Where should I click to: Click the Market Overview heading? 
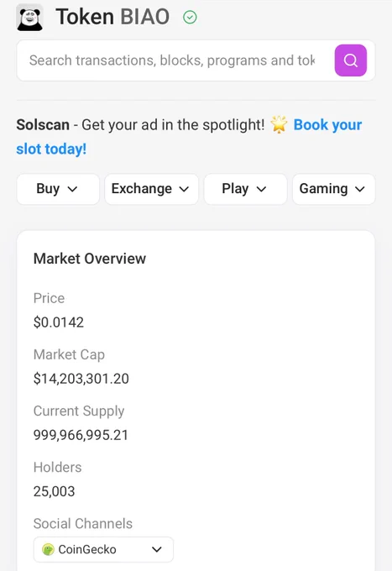point(90,259)
